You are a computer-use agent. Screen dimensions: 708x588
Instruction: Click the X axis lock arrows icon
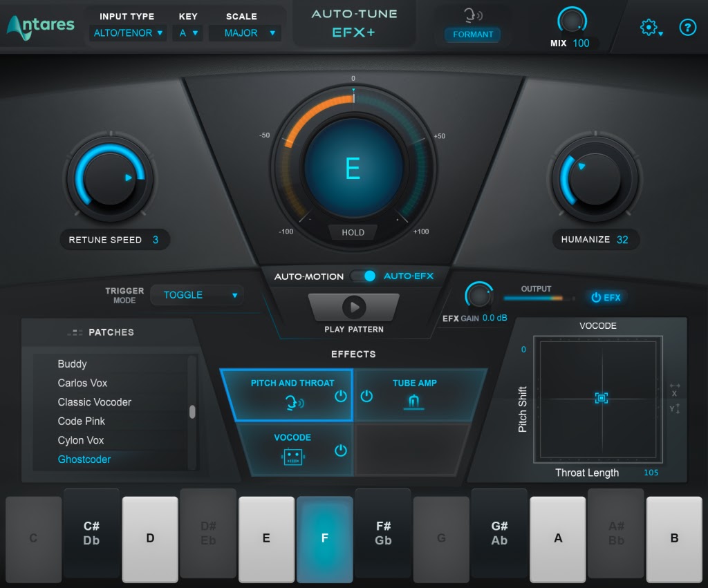click(675, 390)
